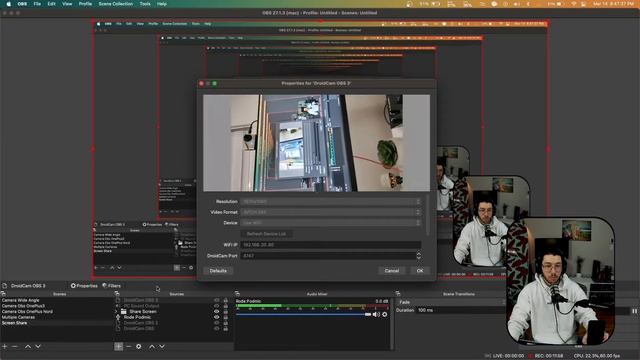640x360 pixels.
Task: Open the File menu
Action: point(37,4)
